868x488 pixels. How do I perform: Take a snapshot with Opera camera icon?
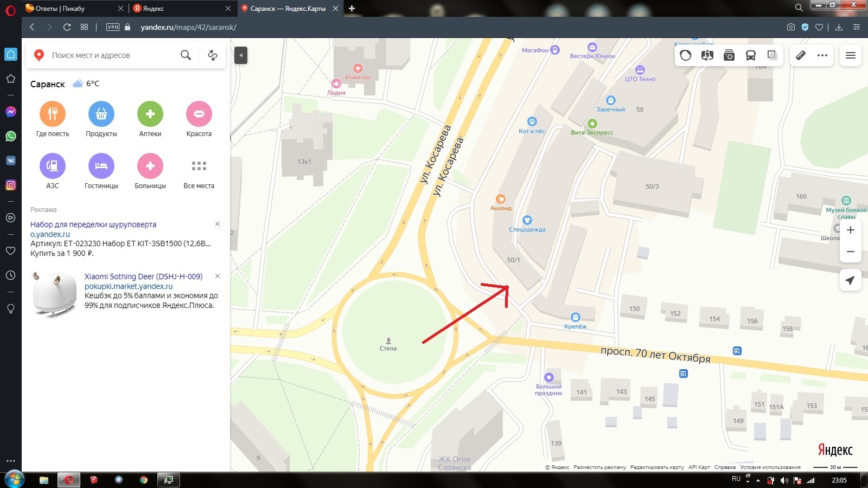[791, 27]
